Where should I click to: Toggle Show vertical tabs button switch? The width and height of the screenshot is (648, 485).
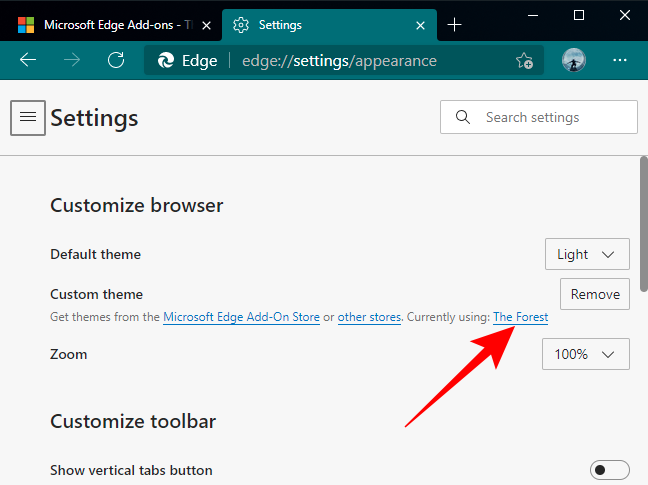[610, 470]
